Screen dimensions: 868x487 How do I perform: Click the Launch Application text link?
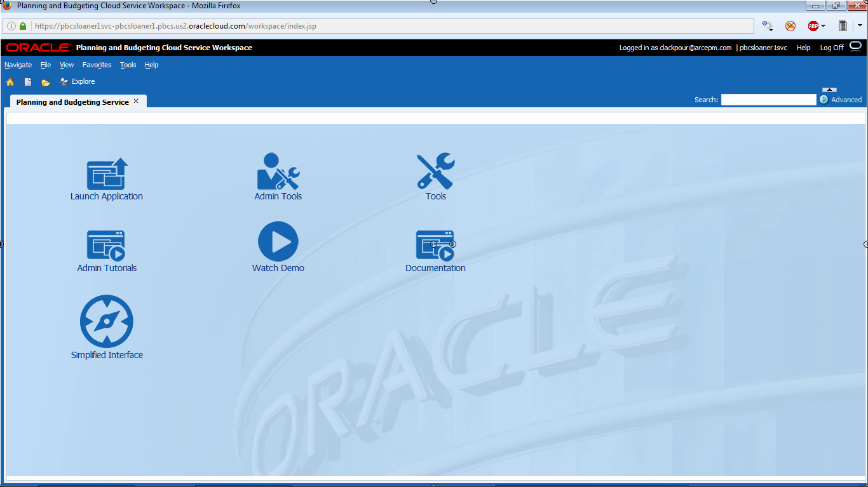pyautogui.click(x=107, y=196)
